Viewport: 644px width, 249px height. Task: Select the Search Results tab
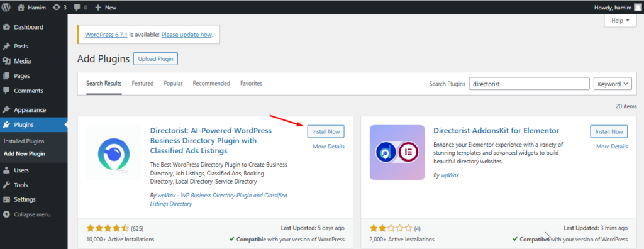(x=104, y=84)
